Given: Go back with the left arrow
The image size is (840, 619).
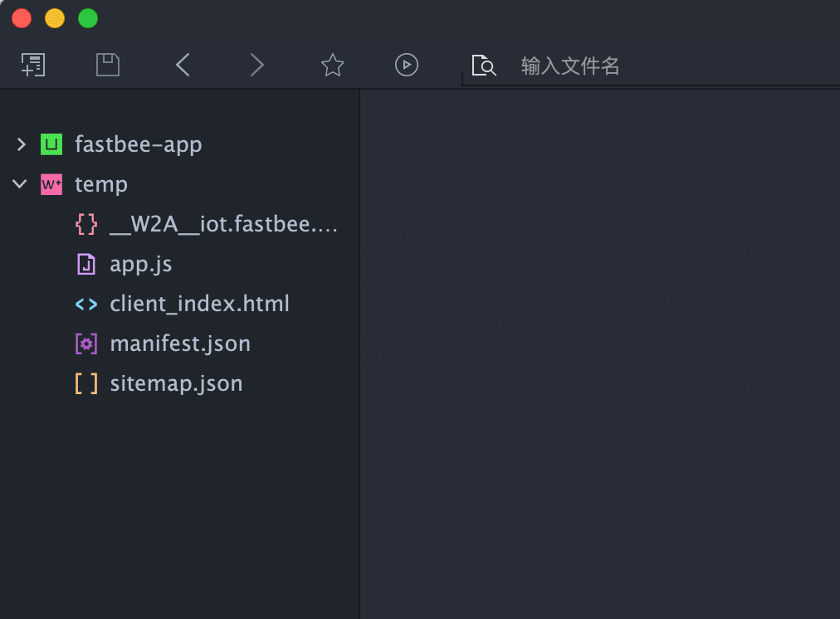Looking at the screenshot, I should [x=183, y=66].
